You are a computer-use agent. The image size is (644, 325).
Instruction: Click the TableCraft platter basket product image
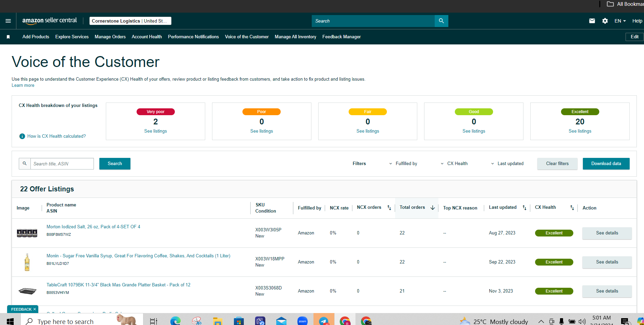click(27, 291)
